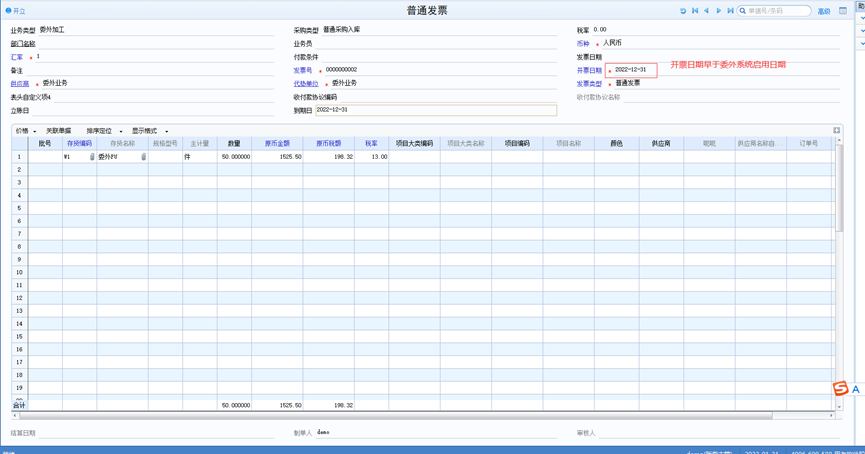
Task: Click the 采购类型 field showing 普通采购入库
Action: coord(439,30)
